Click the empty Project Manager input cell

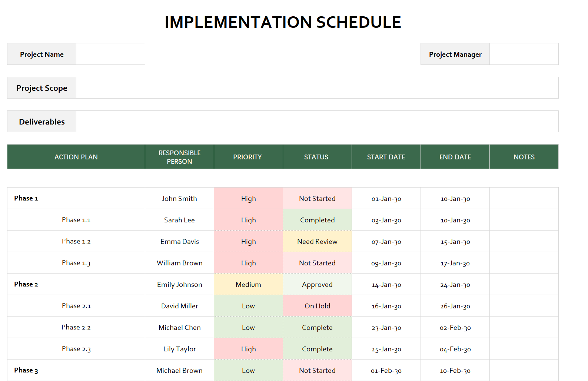tap(524, 54)
